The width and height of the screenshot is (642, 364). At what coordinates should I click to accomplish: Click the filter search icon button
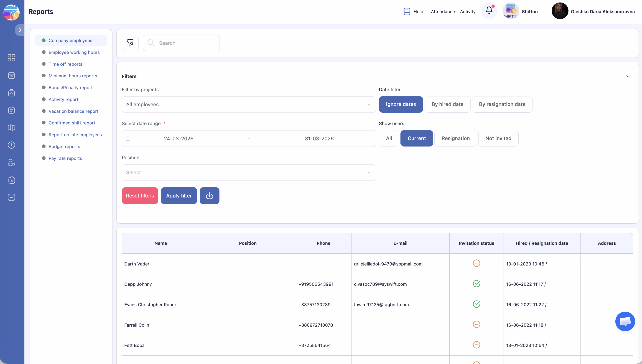pos(130,43)
